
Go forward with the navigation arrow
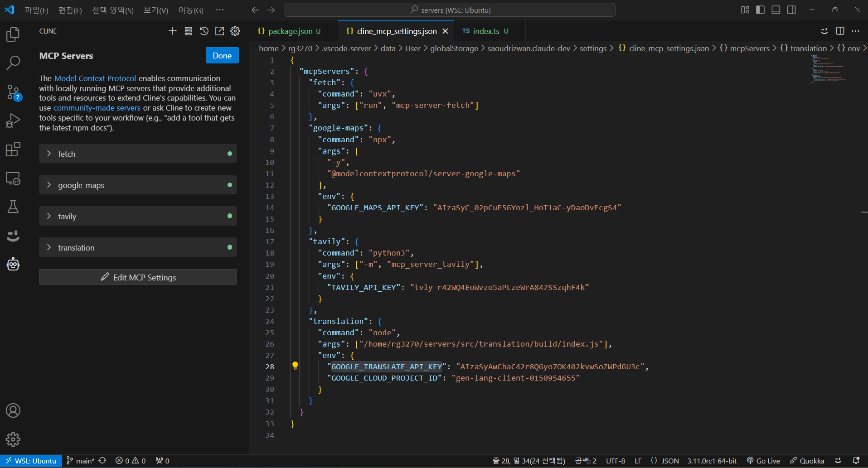tap(271, 10)
